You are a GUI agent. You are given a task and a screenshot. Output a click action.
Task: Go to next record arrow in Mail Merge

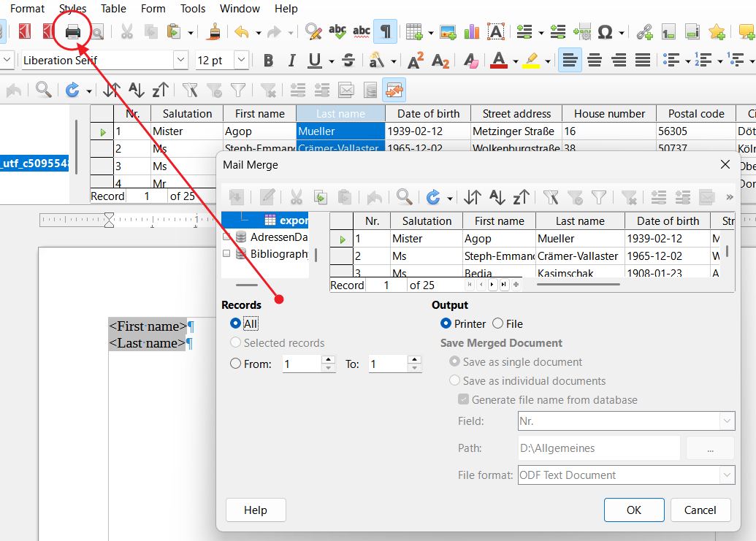point(492,285)
